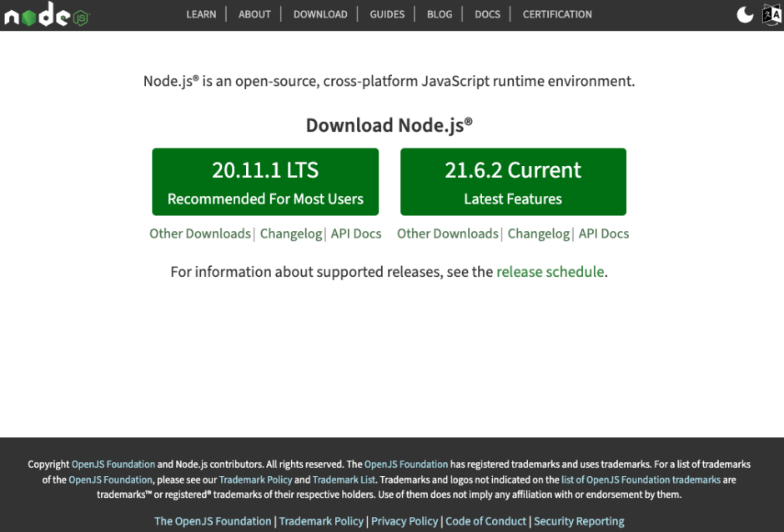784x532 pixels.
Task: Open the LEARN menu item
Action: [201, 14]
